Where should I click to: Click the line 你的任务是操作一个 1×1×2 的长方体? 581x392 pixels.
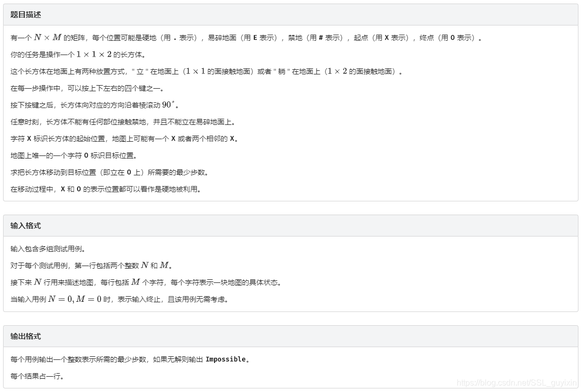coord(78,55)
